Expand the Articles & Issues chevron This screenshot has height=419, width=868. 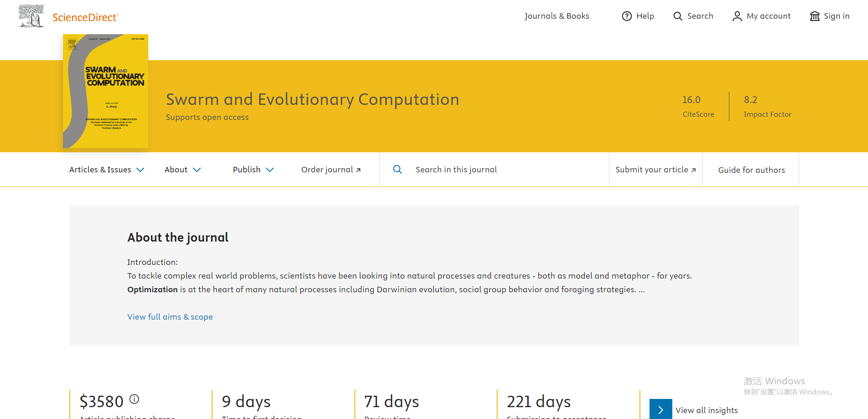pos(140,170)
